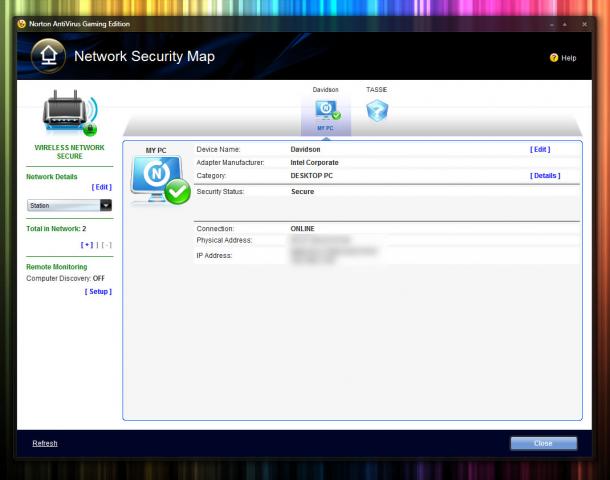Viewport: 610px width, 480px height.
Task: Click the Home icon in the header
Action: click(x=48, y=56)
